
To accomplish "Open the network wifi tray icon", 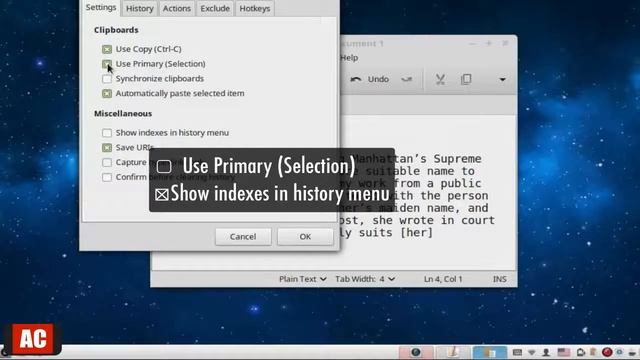I will 531,352.
